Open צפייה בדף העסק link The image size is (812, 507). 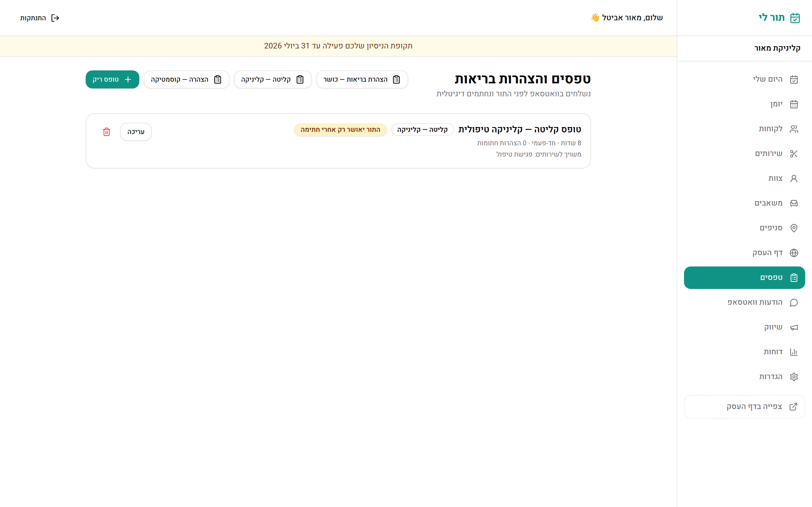[x=744, y=407]
